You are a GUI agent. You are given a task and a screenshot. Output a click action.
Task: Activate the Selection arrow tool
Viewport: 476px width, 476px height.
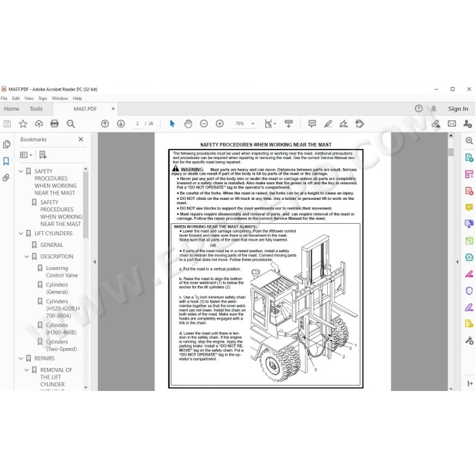coord(172,124)
